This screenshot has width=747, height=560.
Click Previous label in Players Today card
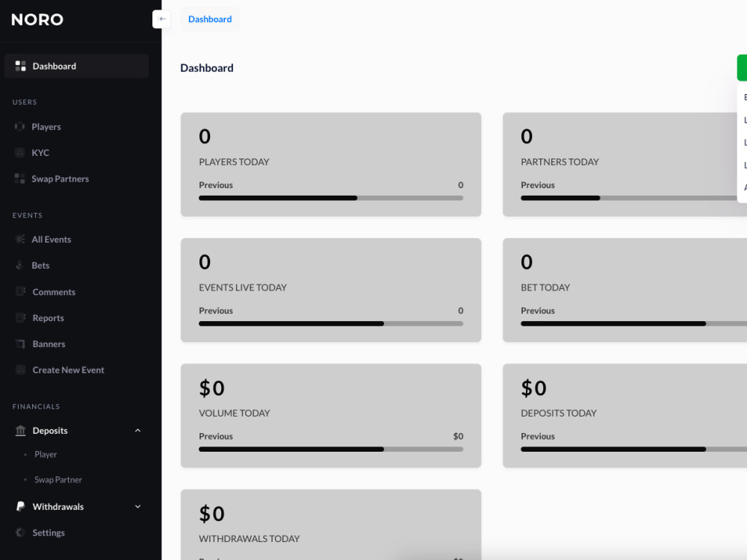point(216,184)
